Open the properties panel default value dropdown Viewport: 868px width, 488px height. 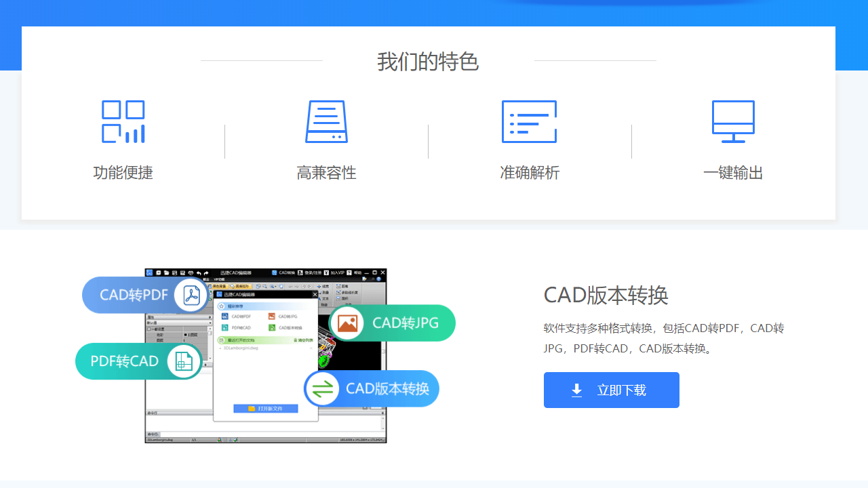coord(210,323)
